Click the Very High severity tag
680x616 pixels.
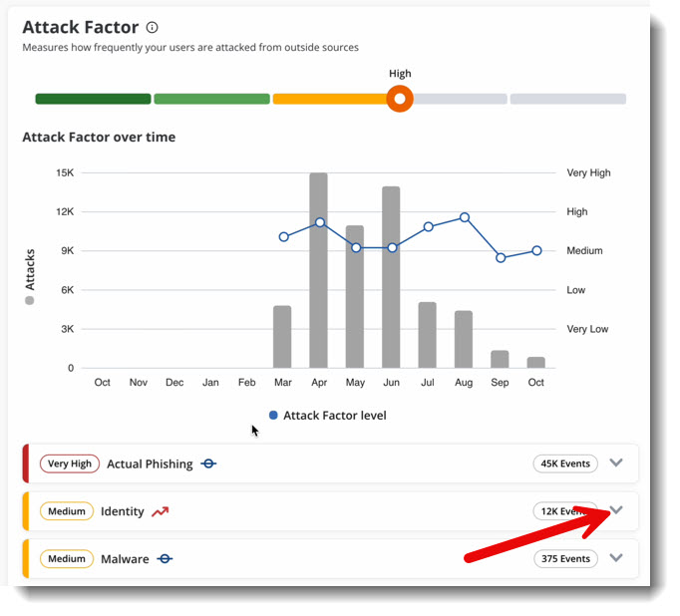tap(69, 463)
